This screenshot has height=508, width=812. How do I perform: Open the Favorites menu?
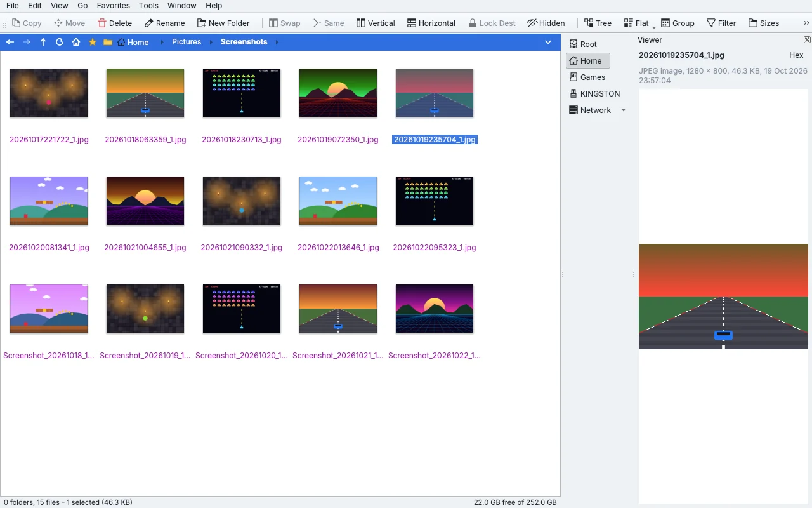[x=114, y=6]
